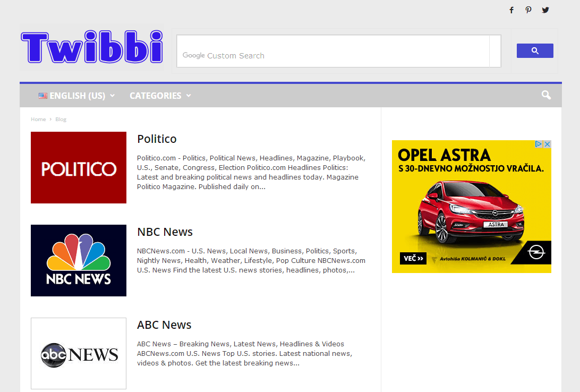The image size is (580, 392).
Task: Click the blue Google search button
Action: tap(535, 50)
